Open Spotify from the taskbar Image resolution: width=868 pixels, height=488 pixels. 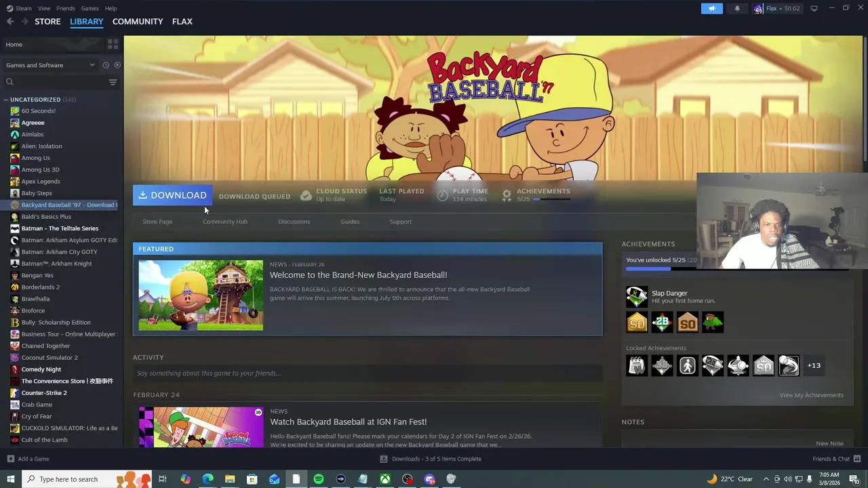click(x=319, y=479)
